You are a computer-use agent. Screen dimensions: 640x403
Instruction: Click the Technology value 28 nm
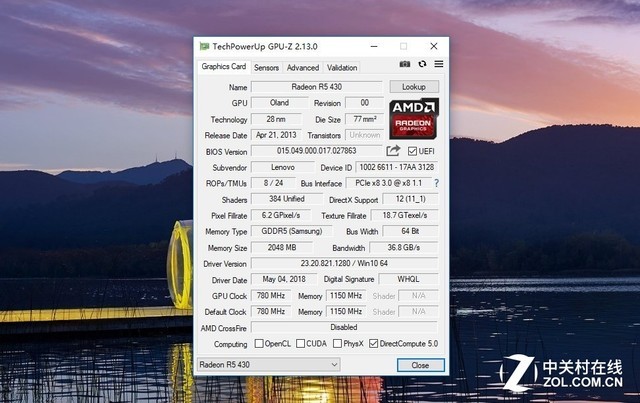point(276,119)
